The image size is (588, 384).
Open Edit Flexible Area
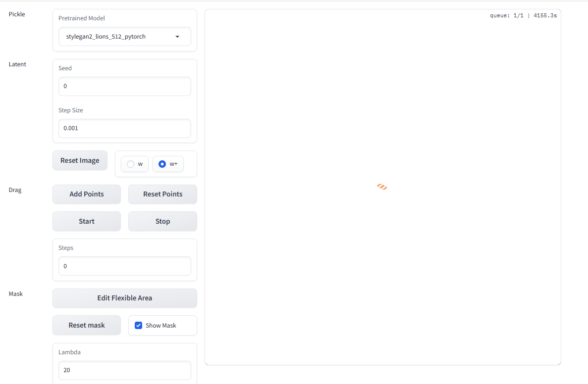coord(124,298)
